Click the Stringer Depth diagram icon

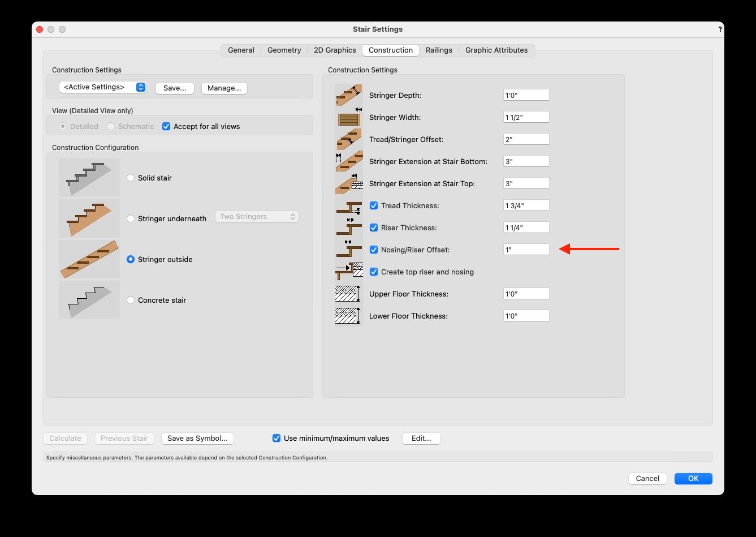click(x=348, y=95)
